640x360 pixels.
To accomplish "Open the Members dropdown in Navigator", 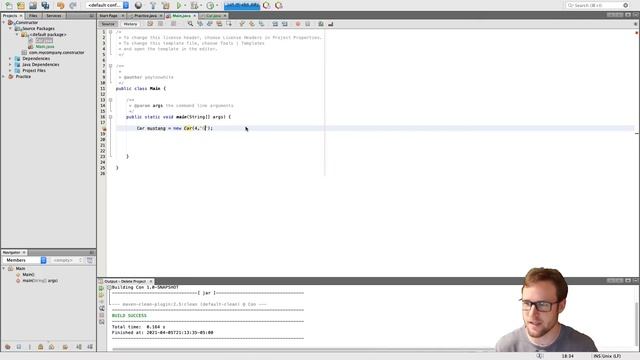I will point(24,260).
